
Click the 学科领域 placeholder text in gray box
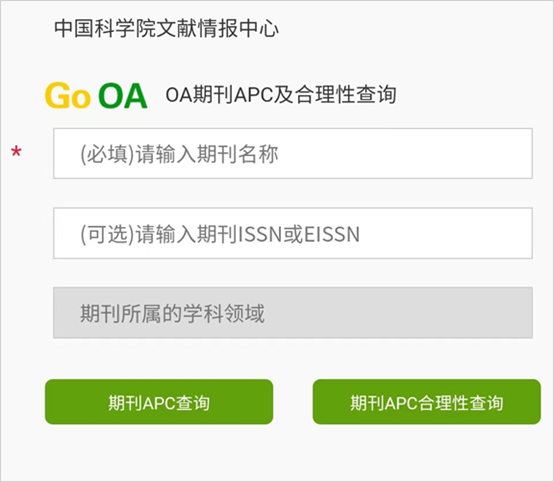[x=224, y=313]
